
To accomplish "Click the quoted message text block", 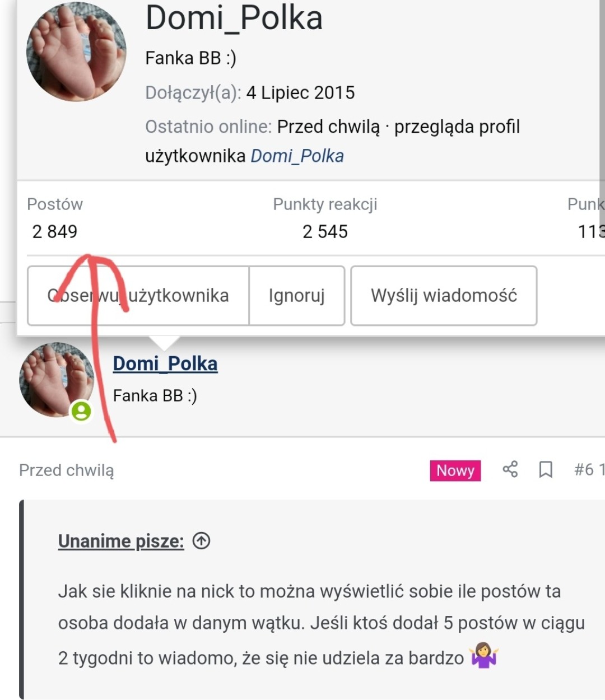I will [x=322, y=624].
